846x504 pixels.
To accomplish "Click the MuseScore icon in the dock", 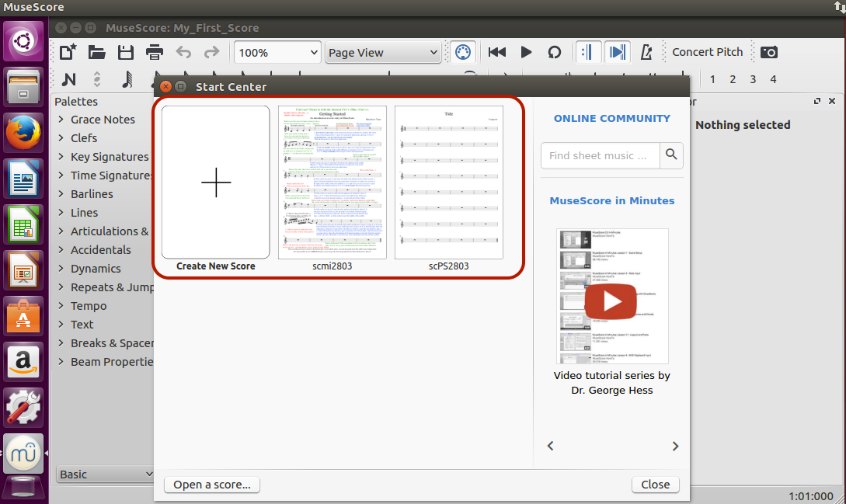I will pyautogui.click(x=23, y=454).
